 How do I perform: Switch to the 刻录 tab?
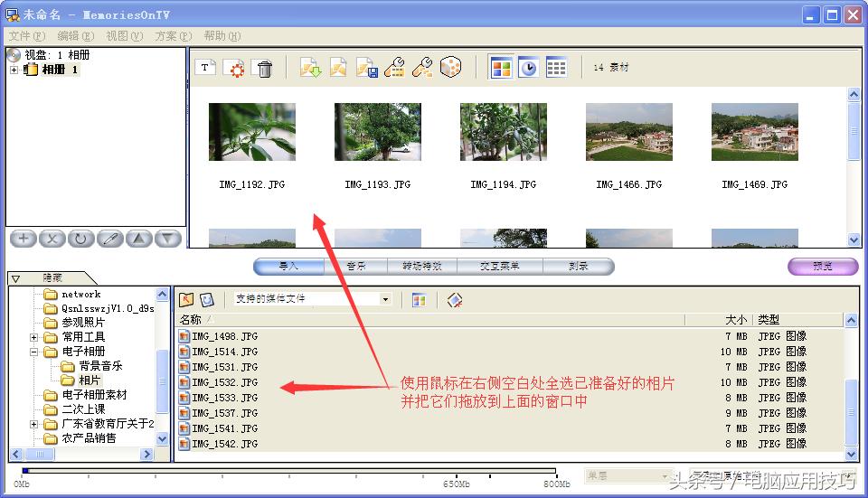coord(578,266)
